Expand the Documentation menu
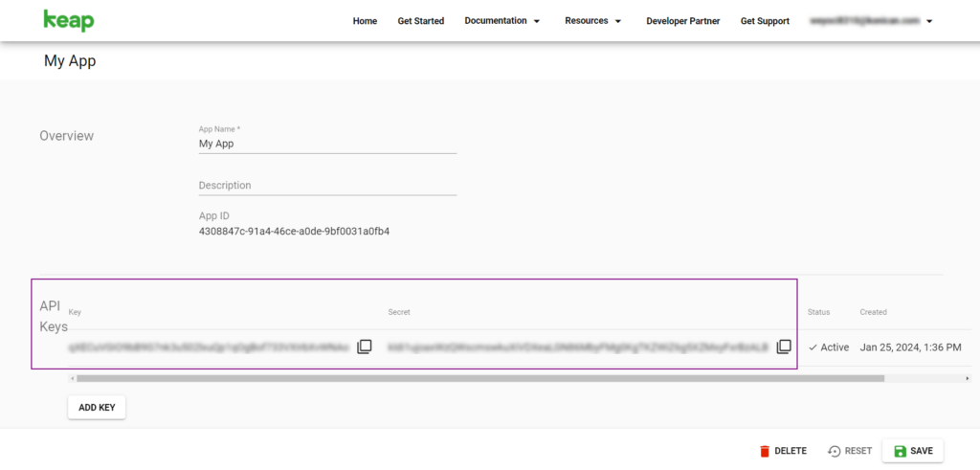Image resolution: width=980 pixels, height=470 pixels. tap(502, 21)
